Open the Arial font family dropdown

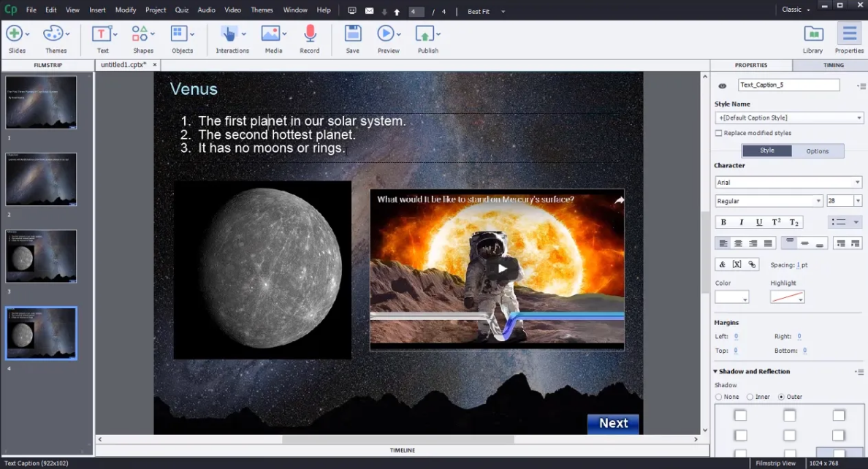point(788,182)
